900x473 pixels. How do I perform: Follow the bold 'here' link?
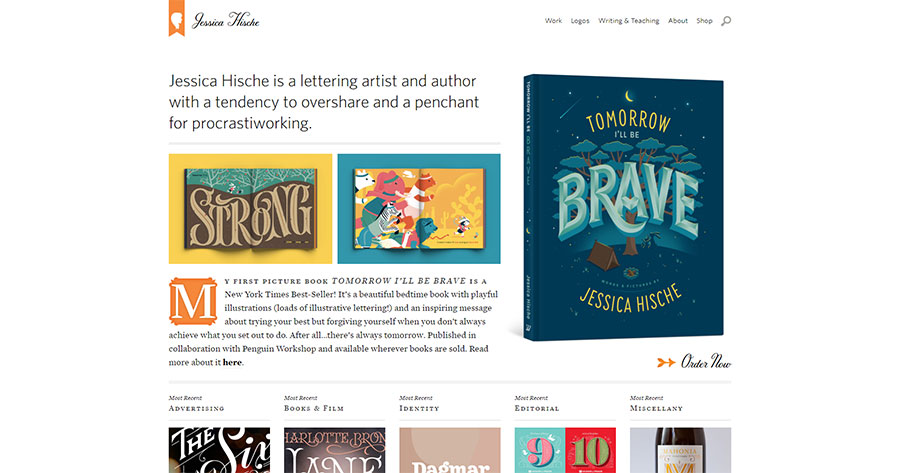click(x=232, y=362)
